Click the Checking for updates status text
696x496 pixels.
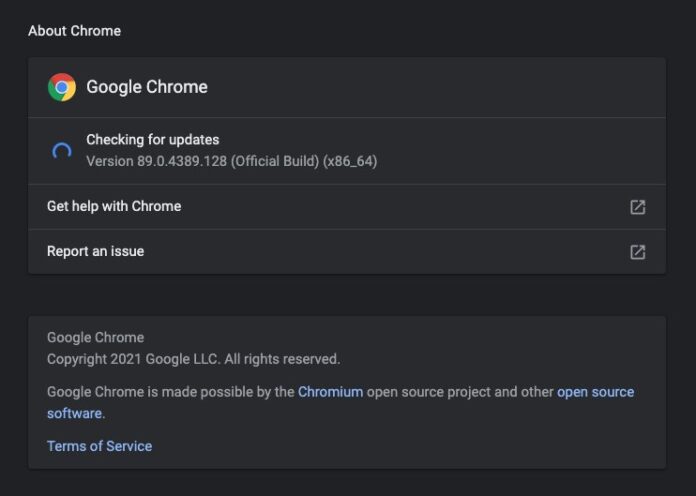[x=153, y=139]
